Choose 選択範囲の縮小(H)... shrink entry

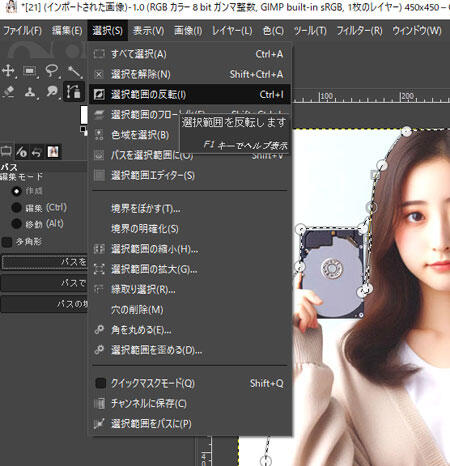190,249
